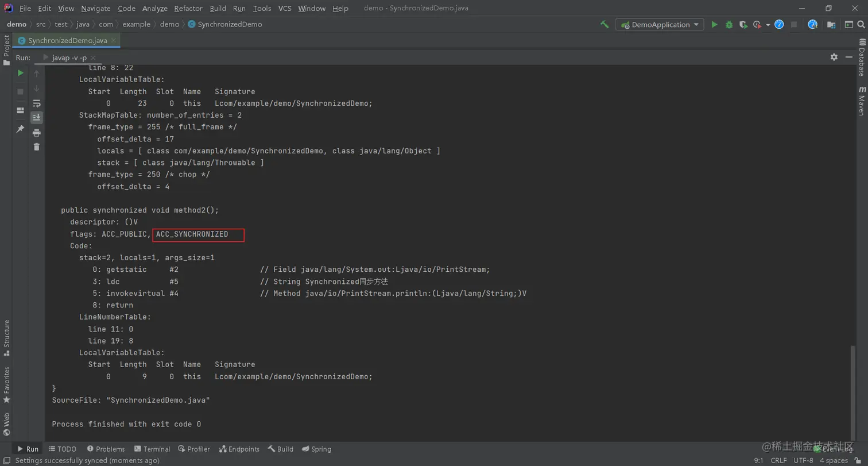
Task: Open the Problems tool window
Action: 106,449
